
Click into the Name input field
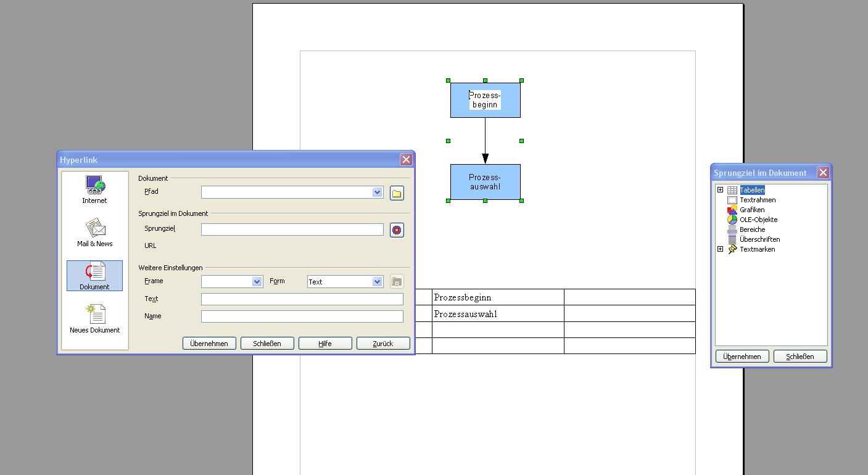302,316
